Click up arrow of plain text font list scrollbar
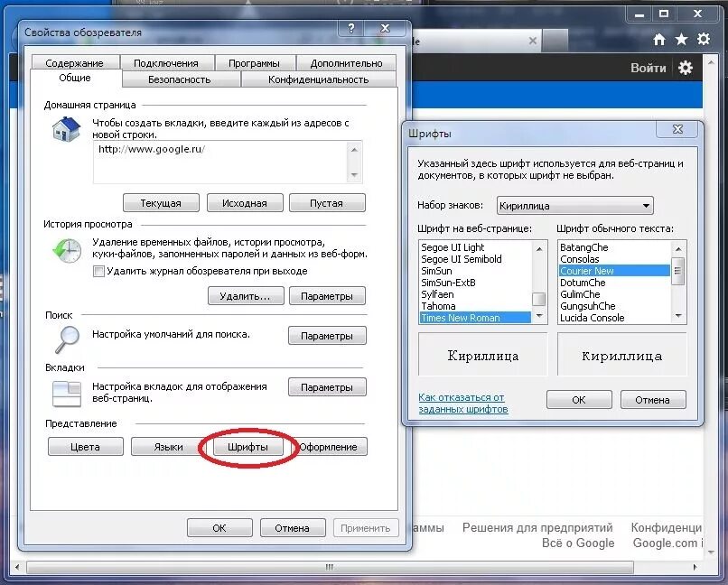The image size is (728, 585). tap(678, 248)
